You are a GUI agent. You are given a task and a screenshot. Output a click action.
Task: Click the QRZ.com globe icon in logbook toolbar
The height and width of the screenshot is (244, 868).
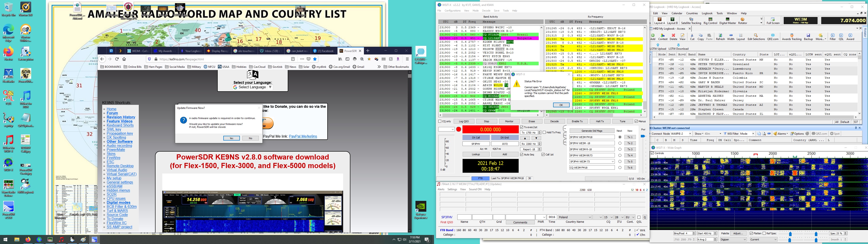coord(773,37)
